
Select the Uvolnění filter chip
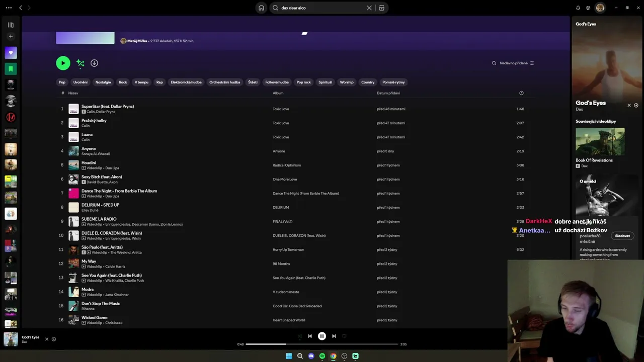click(80, 82)
